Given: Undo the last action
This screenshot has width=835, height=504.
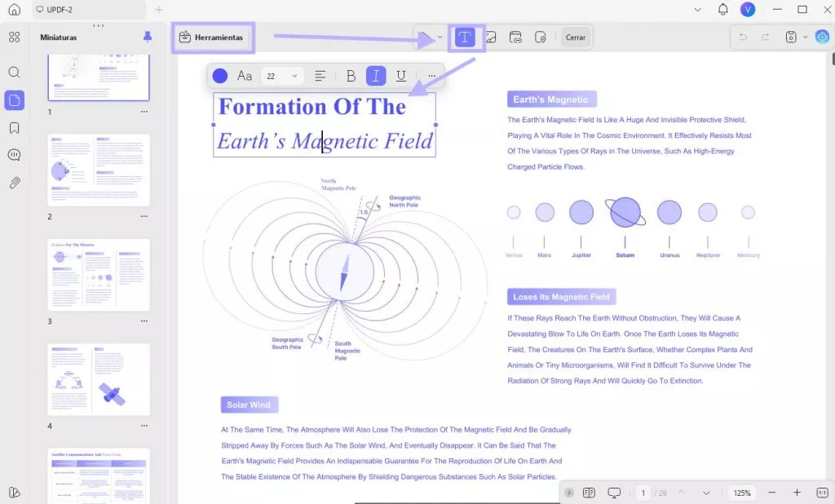Looking at the screenshot, I should 743,37.
